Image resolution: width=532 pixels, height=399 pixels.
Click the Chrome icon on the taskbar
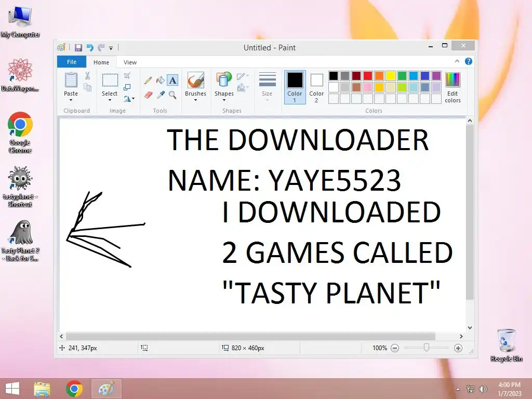(74, 389)
